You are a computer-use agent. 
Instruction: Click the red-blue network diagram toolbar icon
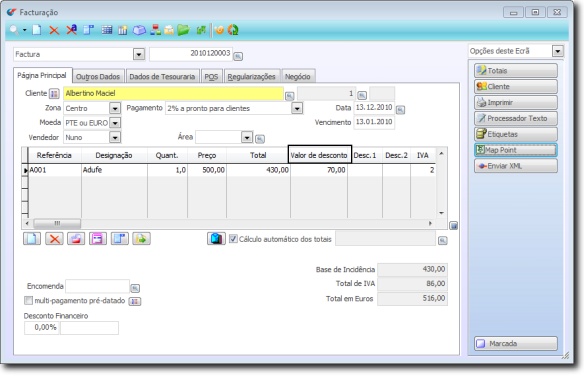(x=155, y=30)
